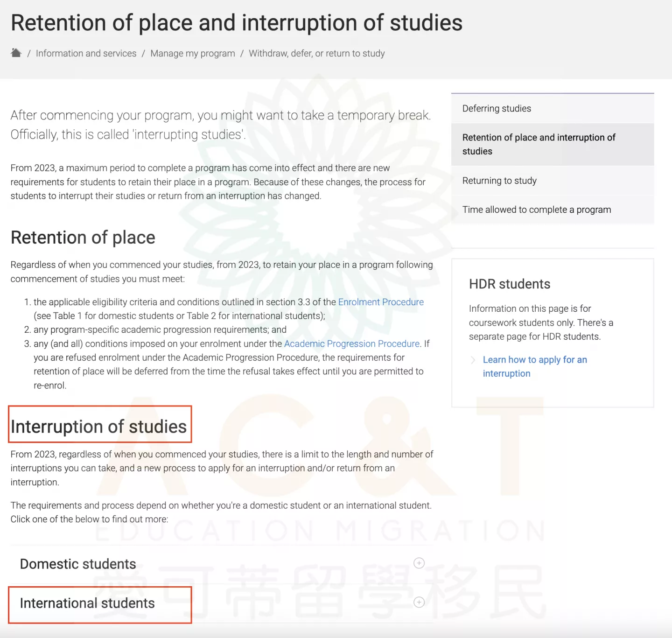Click the page title Retention of place and interruption of studies
Image resolution: width=672 pixels, height=638 pixels.
(x=237, y=23)
